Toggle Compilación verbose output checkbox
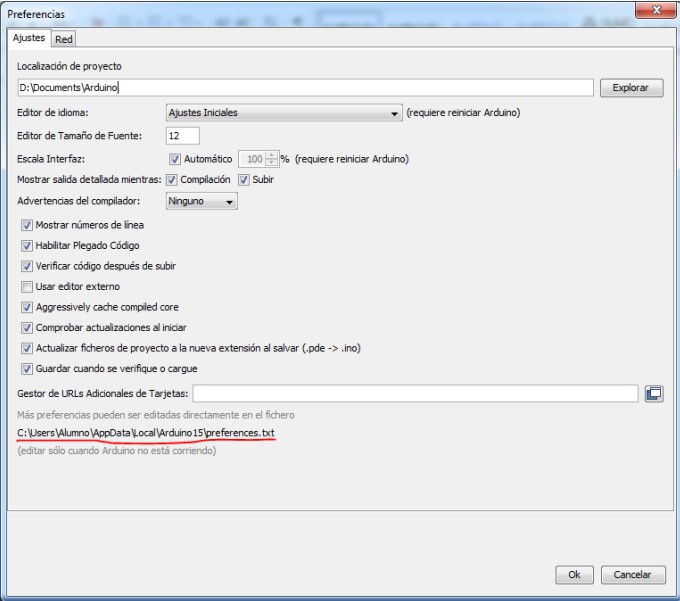680x601 pixels. click(171, 180)
